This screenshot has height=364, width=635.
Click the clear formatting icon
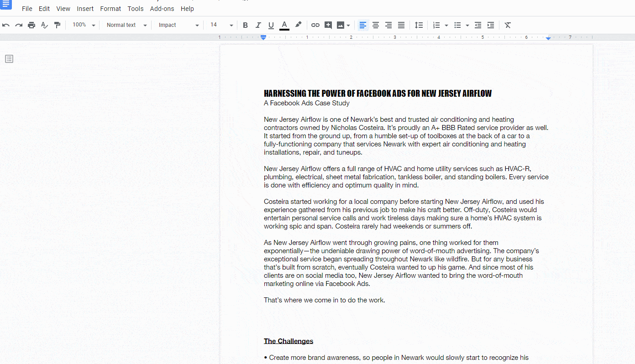click(508, 25)
